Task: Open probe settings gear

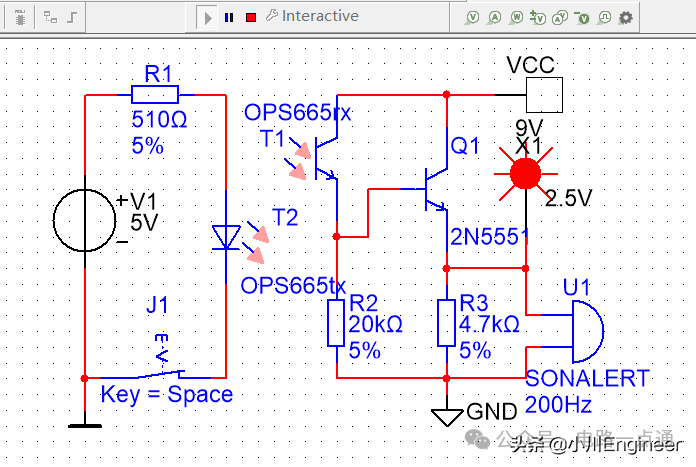Action: [x=626, y=18]
